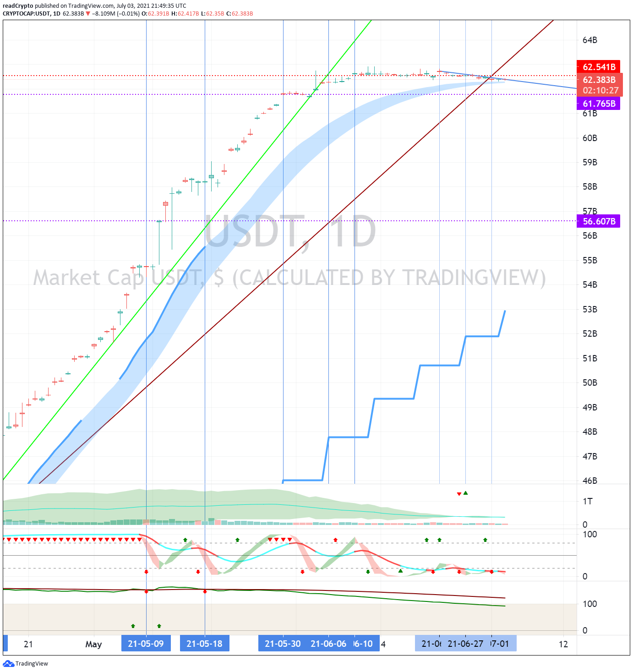Click the open value O:62.391B

(x=155, y=13)
